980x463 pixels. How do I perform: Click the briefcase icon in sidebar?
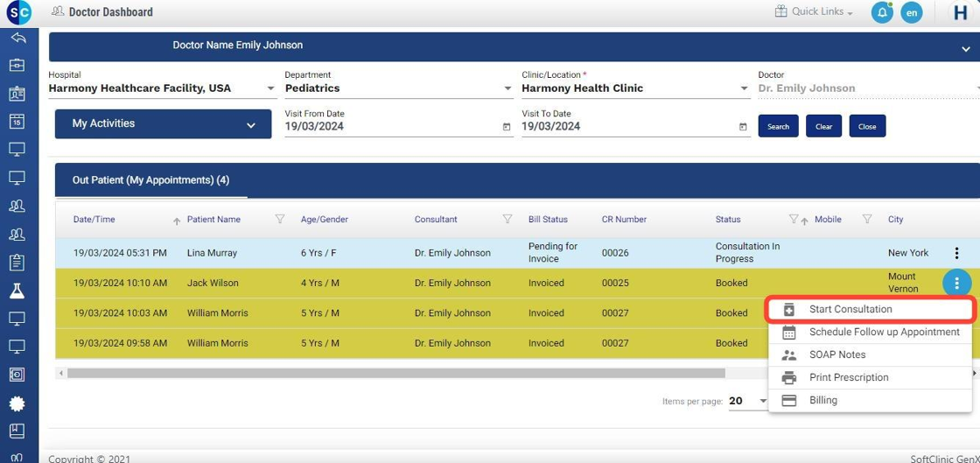pos(17,66)
